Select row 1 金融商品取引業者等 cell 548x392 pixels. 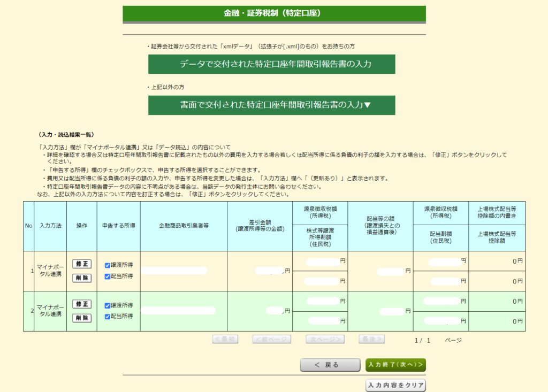pos(184,271)
